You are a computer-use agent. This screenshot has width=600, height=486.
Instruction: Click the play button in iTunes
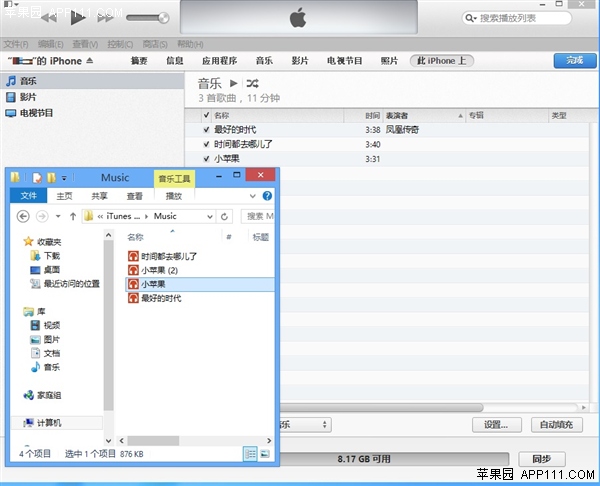[79, 18]
